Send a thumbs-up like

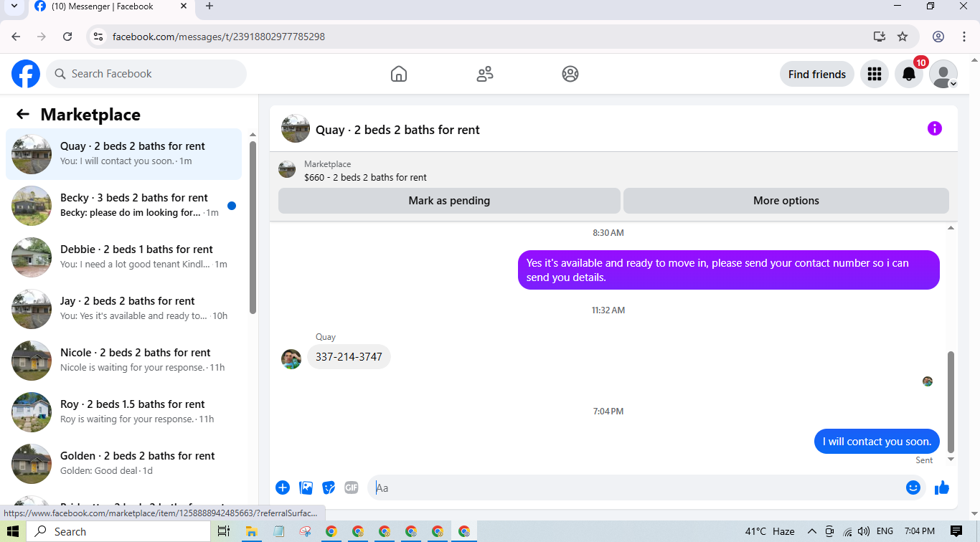click(x=942, y=488)
